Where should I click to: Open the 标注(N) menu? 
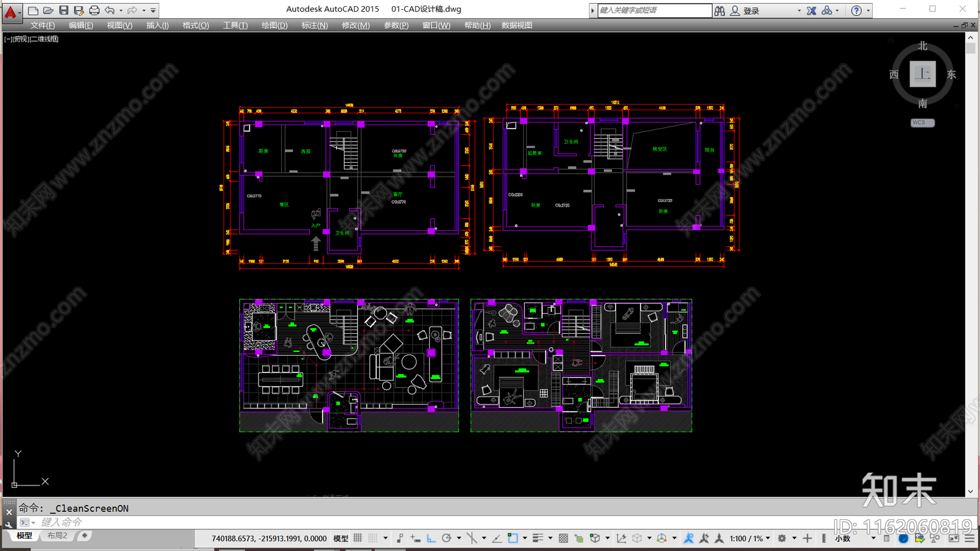click(x=314, y=26)
